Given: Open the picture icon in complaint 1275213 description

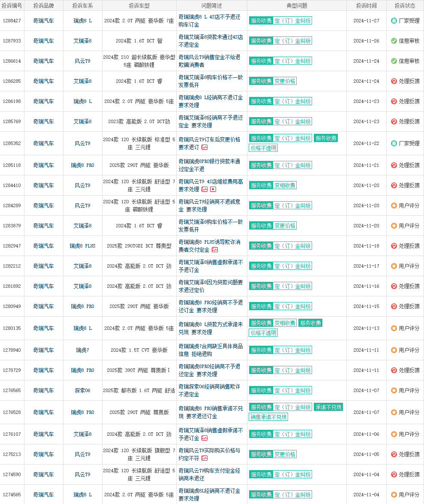Looking at the screenshot, I should pos(204,459).
